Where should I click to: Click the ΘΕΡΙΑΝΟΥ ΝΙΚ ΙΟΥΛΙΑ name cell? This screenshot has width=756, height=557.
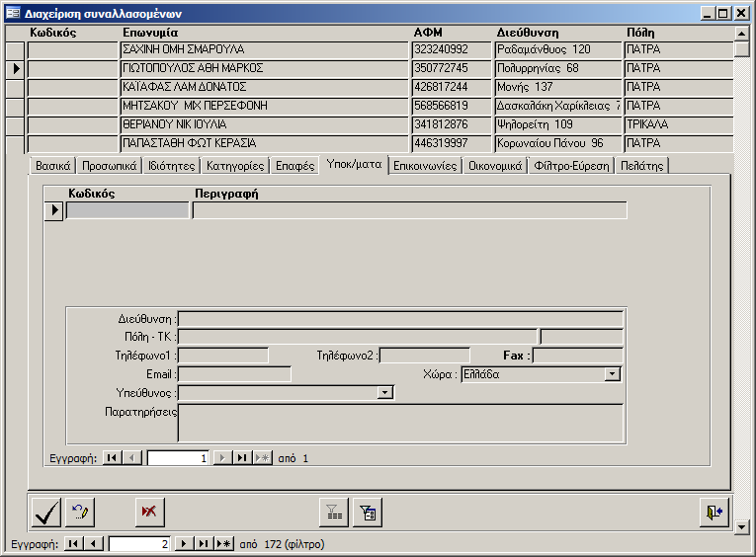(x=264, y=124)
